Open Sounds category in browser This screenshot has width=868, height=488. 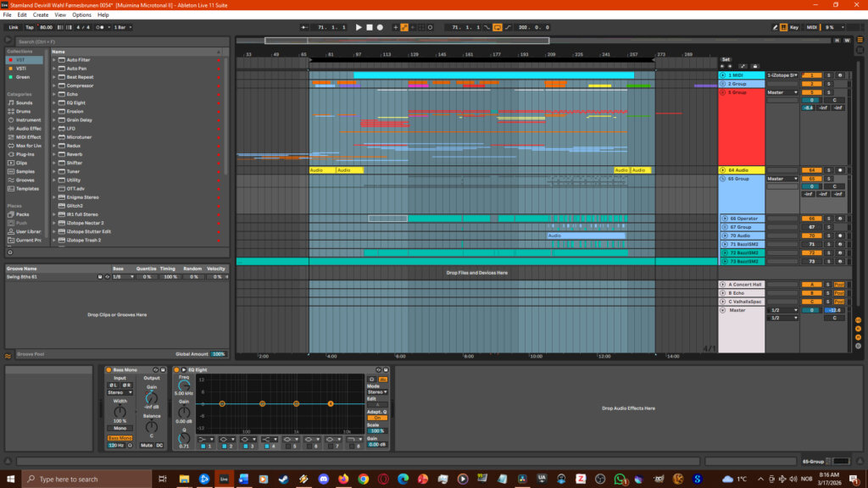(24, 103)
